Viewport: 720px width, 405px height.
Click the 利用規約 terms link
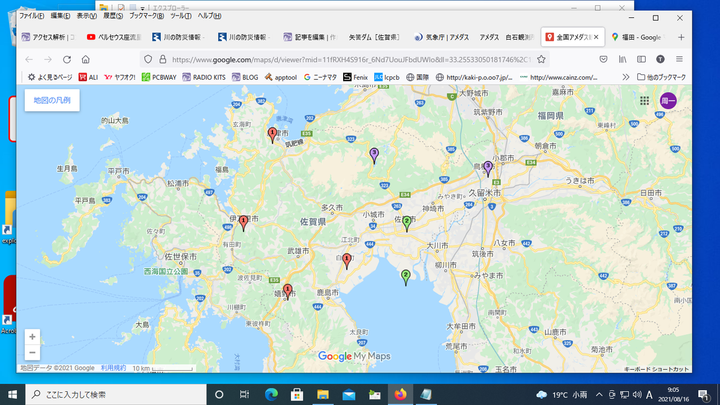pos(113,368)
